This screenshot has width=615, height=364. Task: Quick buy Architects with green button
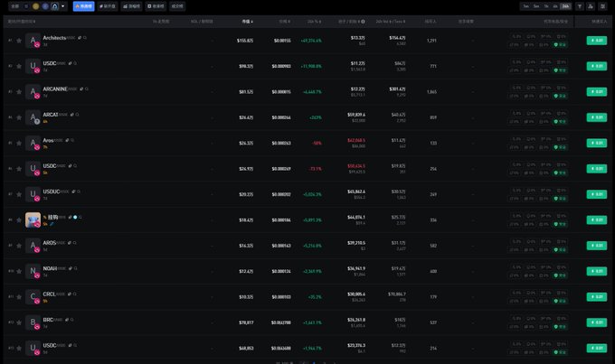pos(597,41)
